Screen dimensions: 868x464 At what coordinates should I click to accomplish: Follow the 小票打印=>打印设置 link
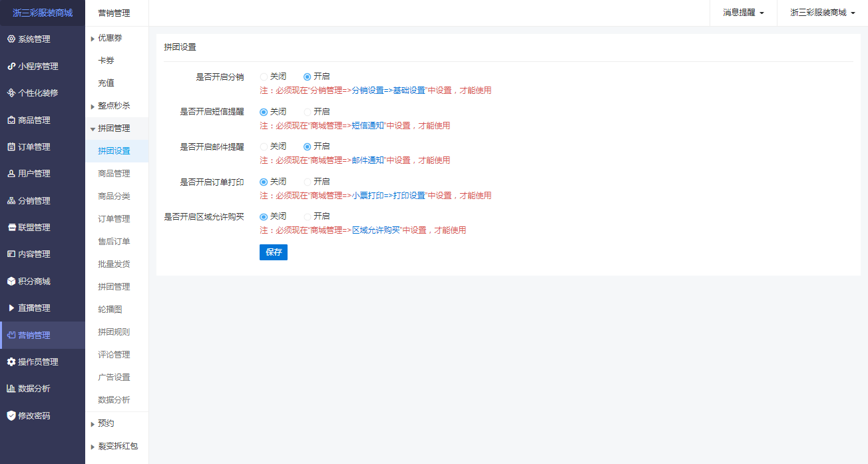tap(389, 196)
